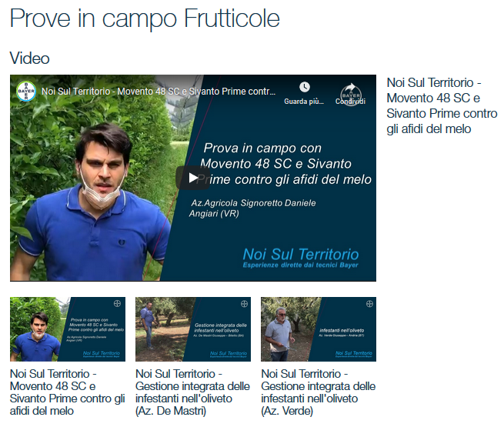
Task: Click the 'Guarda più...' label
Action: [304, 102]
